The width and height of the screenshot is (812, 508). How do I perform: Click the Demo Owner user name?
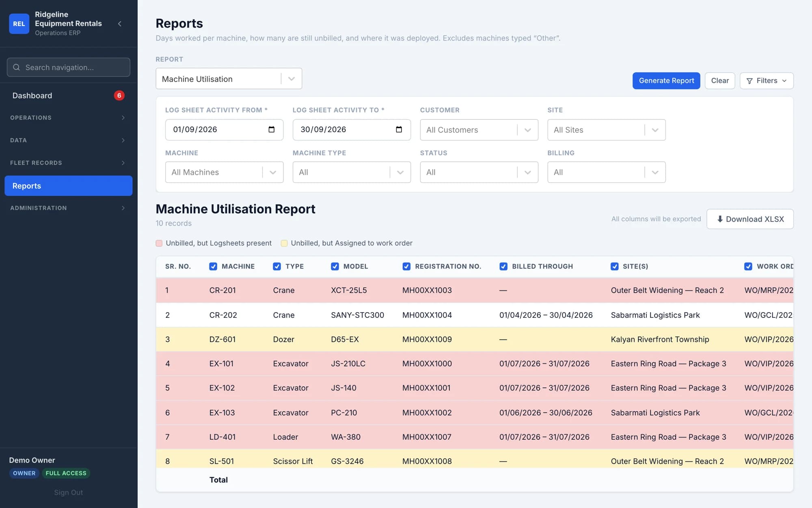(32, 460)
